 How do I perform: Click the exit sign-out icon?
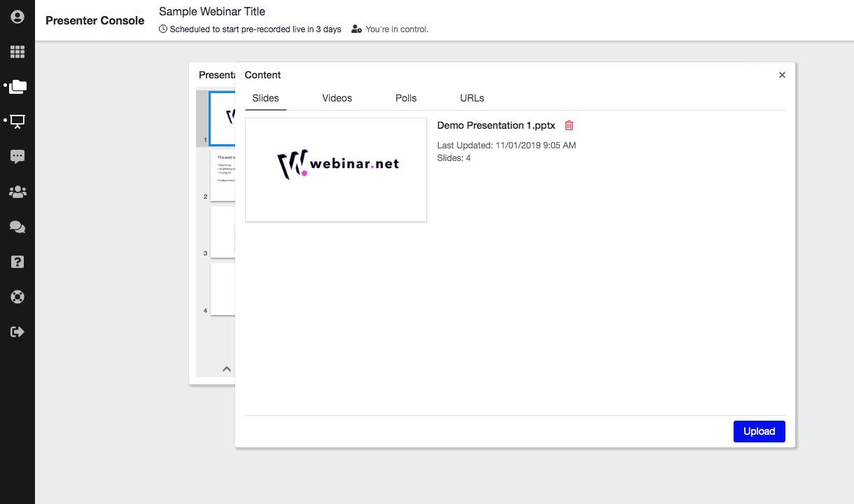click(17, 332)
